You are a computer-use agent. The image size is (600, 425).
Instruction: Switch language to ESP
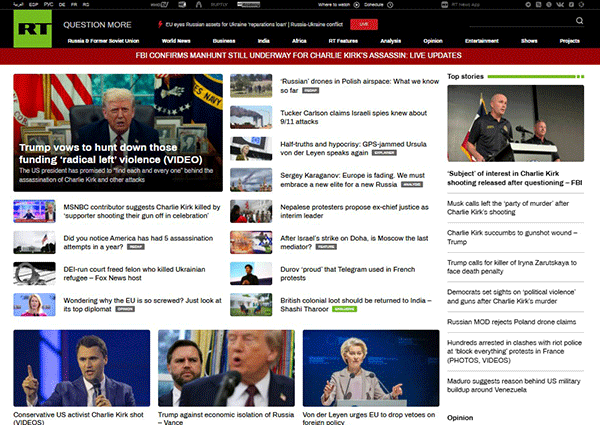[33, 5]
